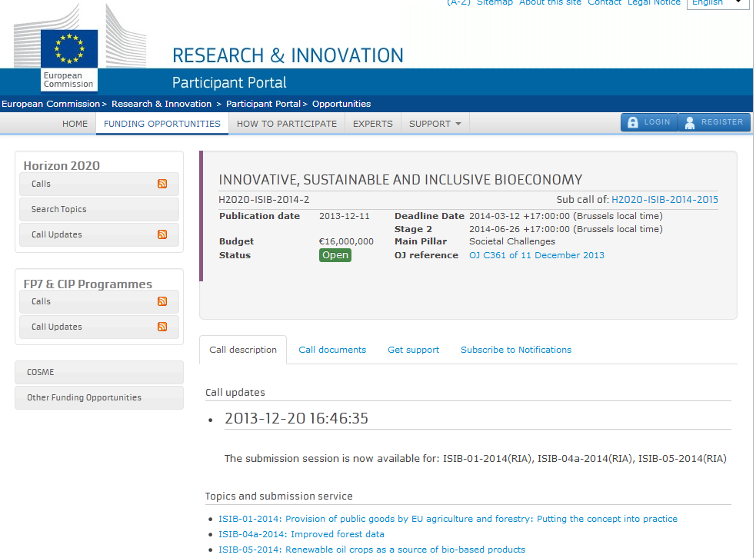Open the About this site link
The image size is (756, 558).
pyautogui.click(x=550, y=3)
